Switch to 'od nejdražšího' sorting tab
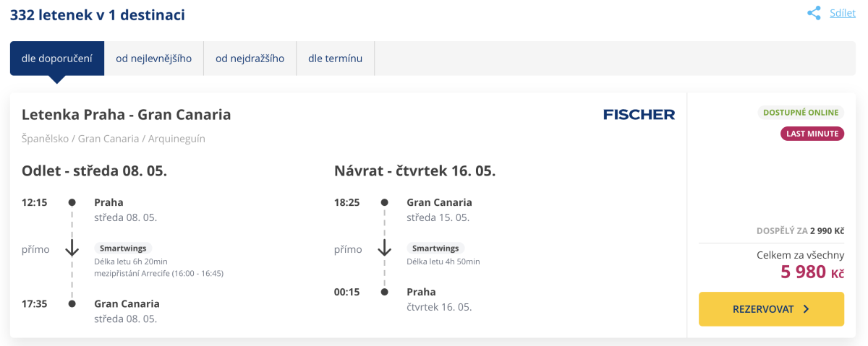This screenshot has height=346, width=868. tap(250, 59)
